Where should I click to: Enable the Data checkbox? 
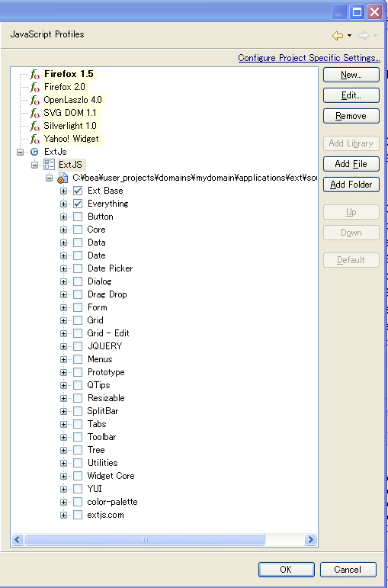click(x=78, y=243)
